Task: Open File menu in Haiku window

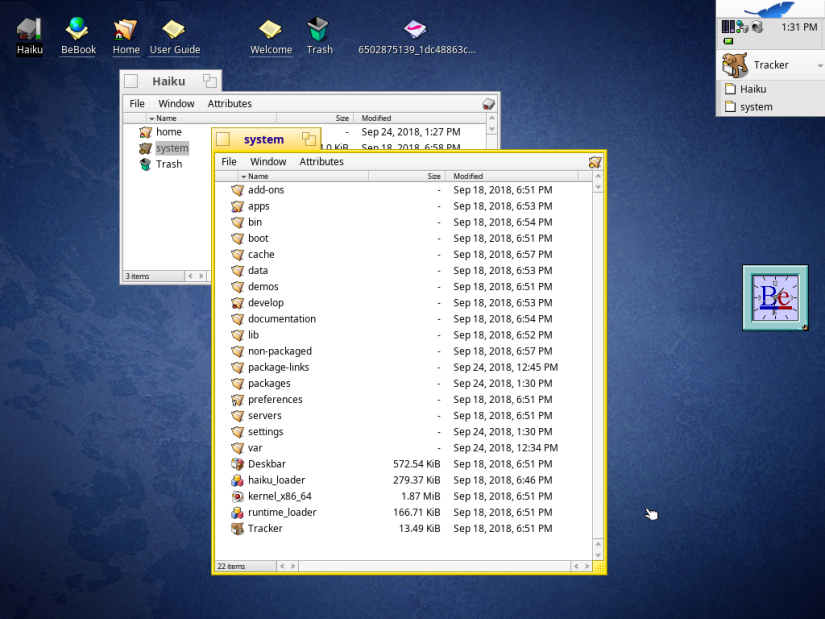Action: pyautogui.click(x=137, y=104)
